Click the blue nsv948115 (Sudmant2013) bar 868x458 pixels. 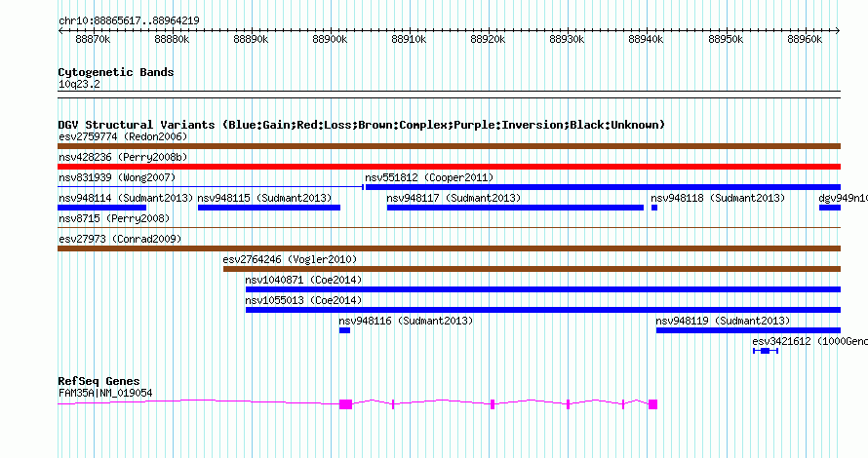pos(269,208)
